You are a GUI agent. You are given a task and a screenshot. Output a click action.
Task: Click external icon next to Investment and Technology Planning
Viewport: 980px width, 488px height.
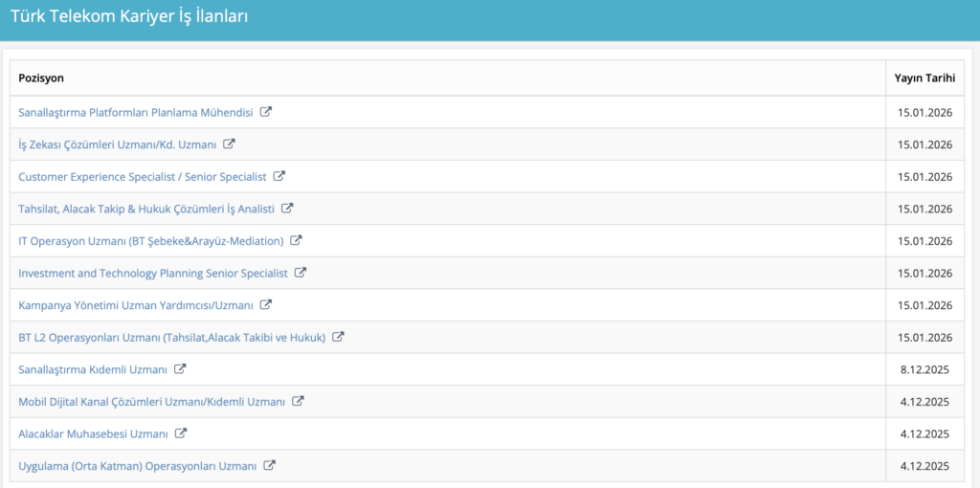click(x=301, y=273)
